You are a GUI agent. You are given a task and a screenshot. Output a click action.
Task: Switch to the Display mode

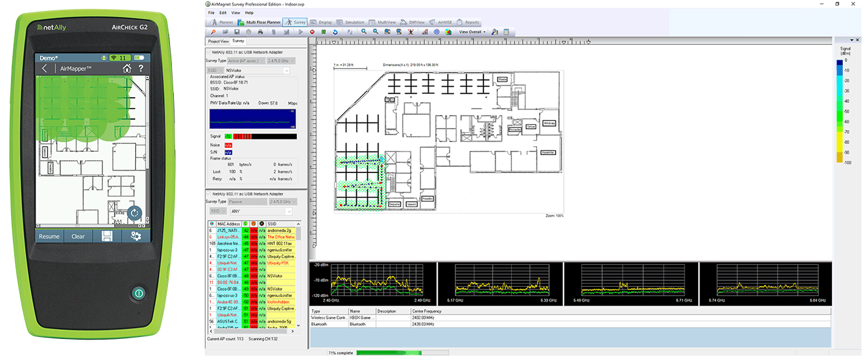click(x=321, y=23)
